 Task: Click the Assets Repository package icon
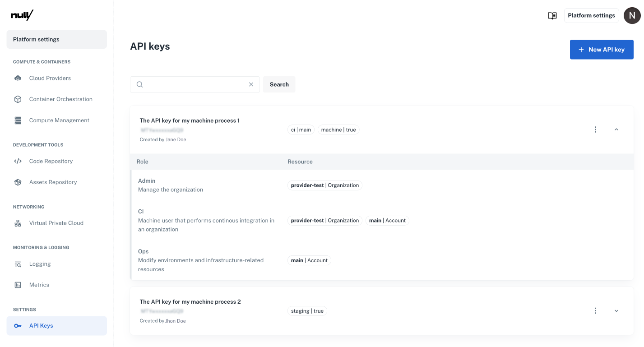[17, 182]
